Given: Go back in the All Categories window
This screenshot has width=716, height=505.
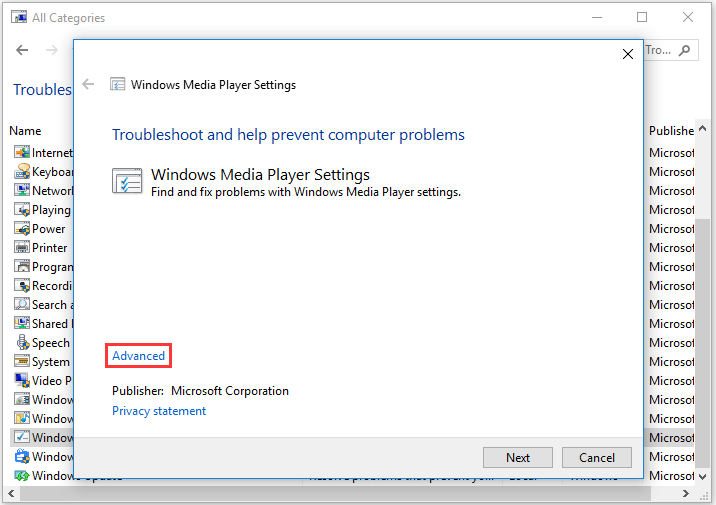Looking at the screenshot, I should tap(22, 50).
